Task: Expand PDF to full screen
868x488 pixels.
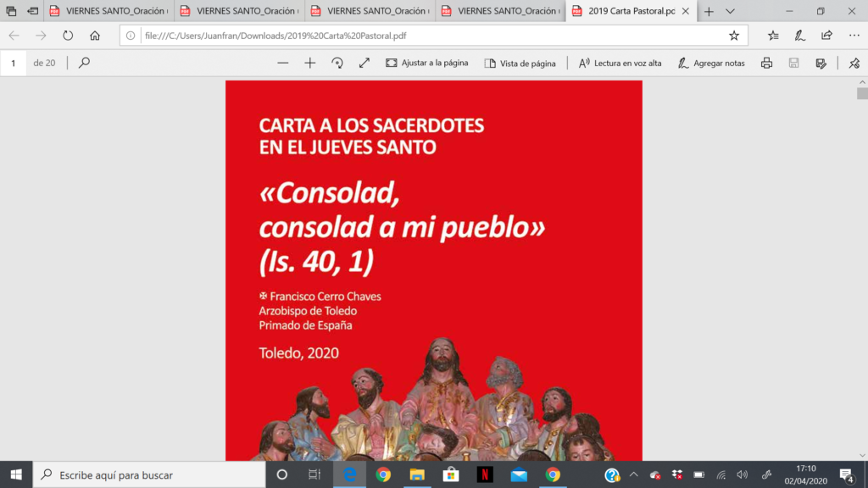Action: [364, 63]
